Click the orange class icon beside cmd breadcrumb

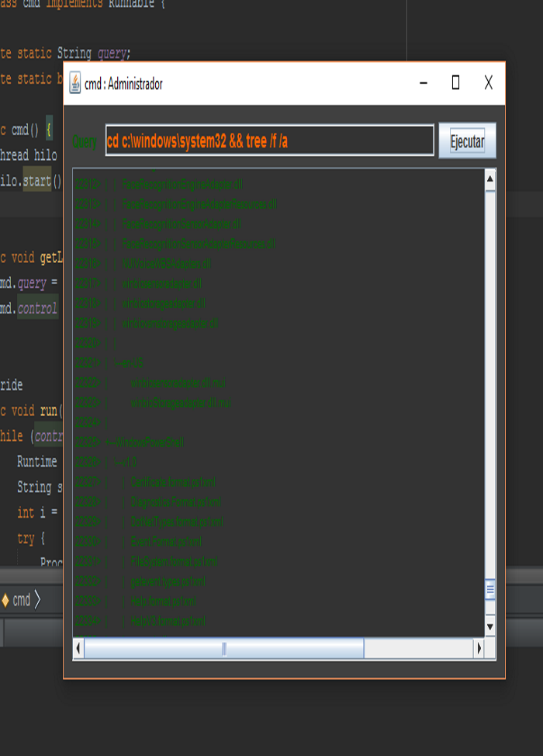click(5, 600)
